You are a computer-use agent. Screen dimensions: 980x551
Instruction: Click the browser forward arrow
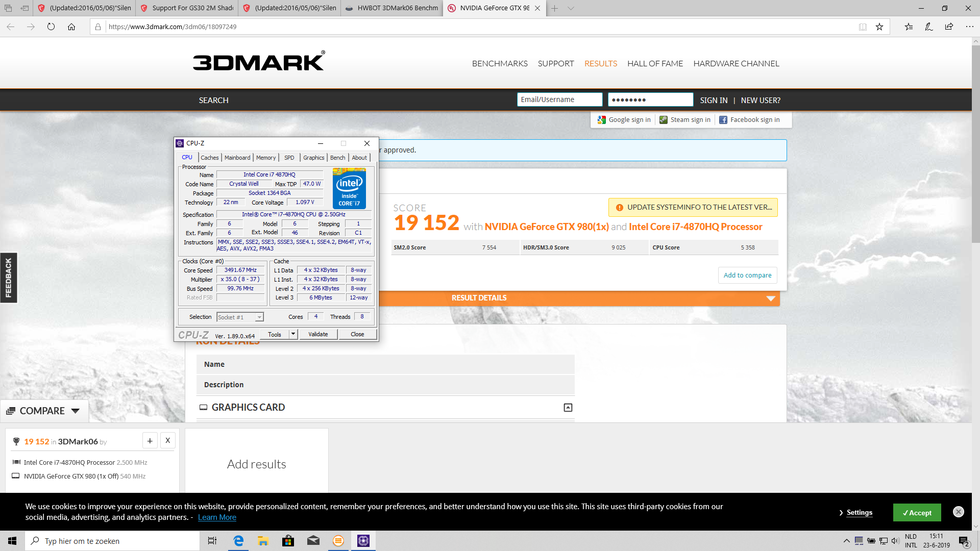click(x=31, y=27)
